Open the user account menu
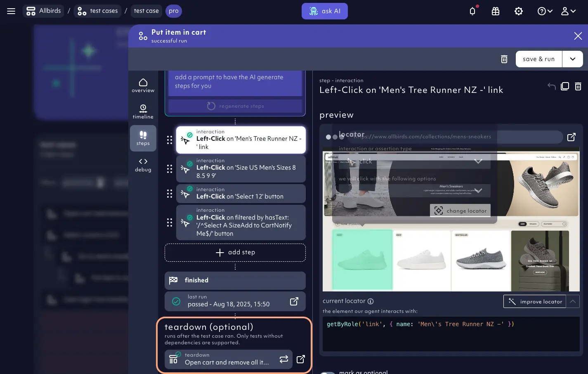 coord(568,11)
